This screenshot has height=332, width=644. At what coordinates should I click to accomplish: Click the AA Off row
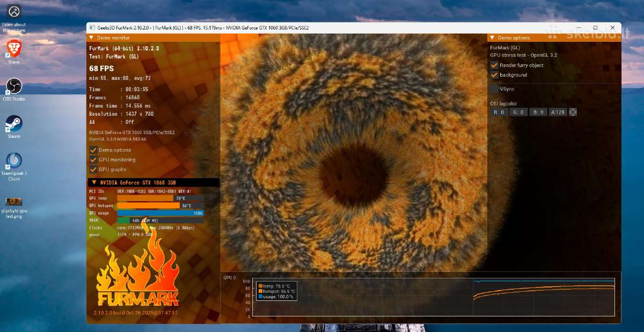click(x=112, y=122)
